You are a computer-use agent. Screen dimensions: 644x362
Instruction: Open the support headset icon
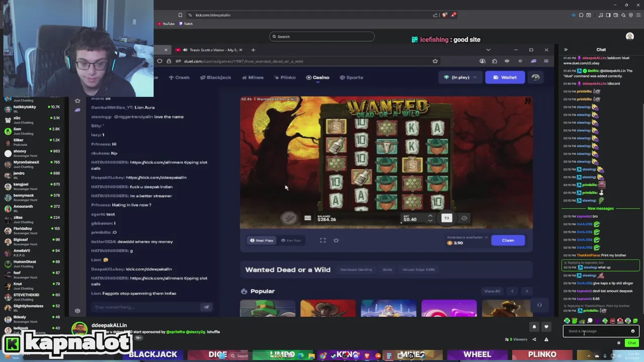coord(539,305)
